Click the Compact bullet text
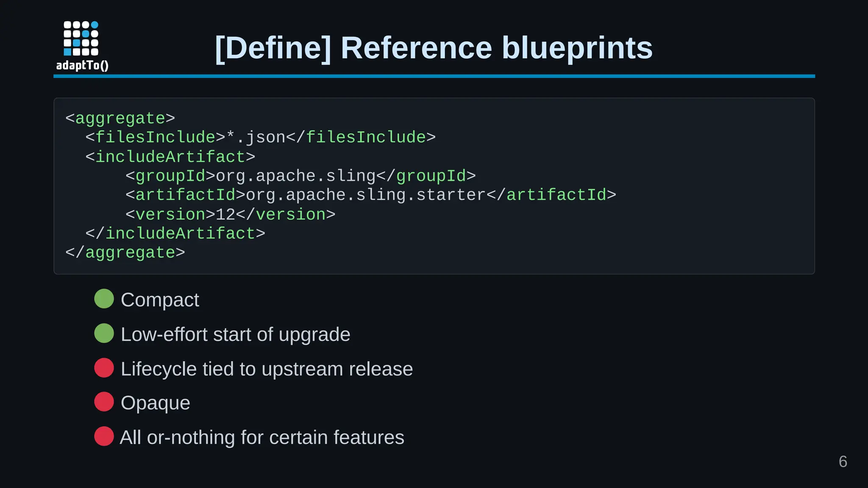868x488 pixels. point(160,300)
